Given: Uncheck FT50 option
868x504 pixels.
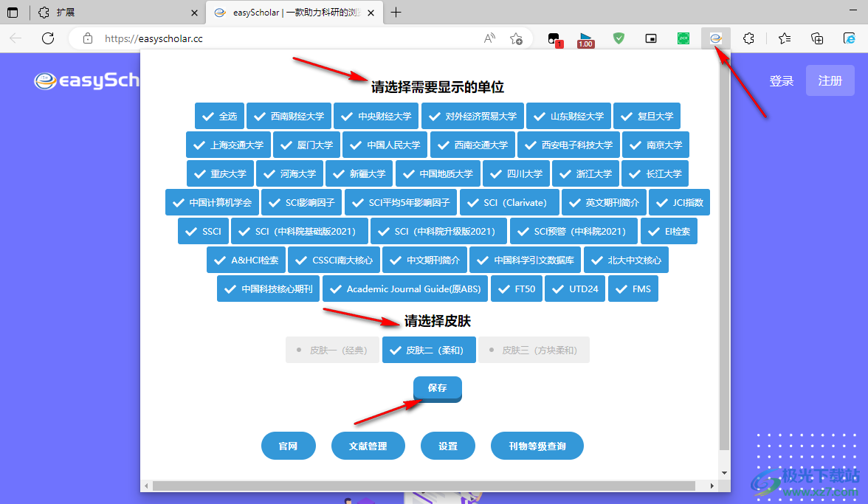Looking at the screenshot, I should tap(517, 289).
